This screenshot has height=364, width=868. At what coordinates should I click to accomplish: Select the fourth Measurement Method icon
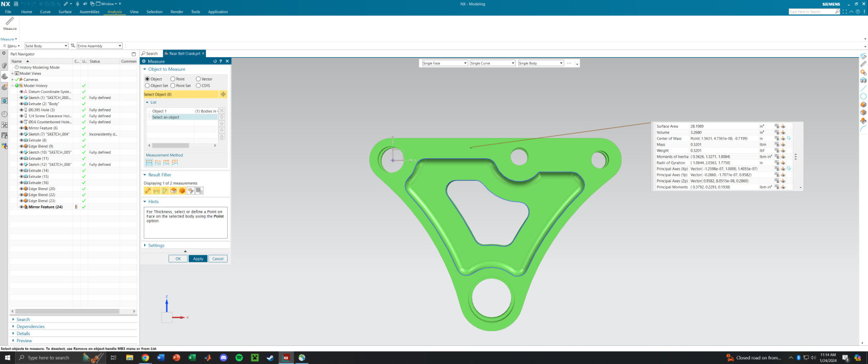coord(175,163)
